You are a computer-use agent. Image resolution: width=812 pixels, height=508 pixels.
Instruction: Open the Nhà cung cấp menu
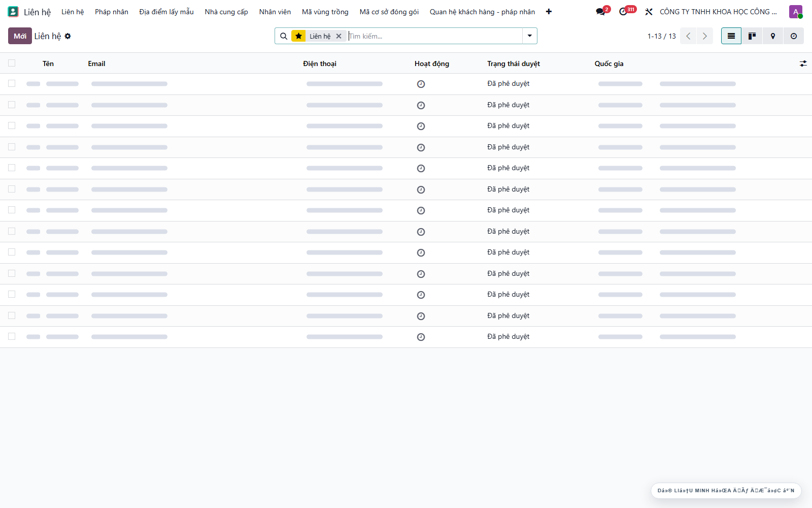click(x=226, y=12)
